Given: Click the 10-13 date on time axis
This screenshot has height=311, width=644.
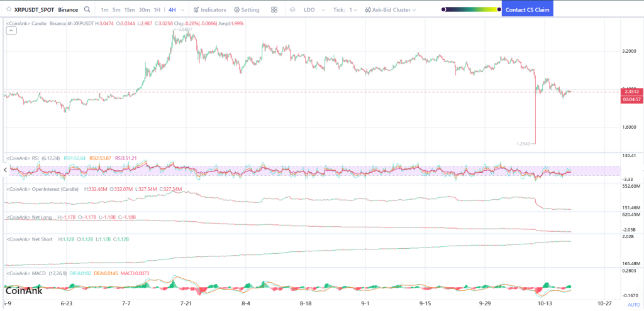Looking at the screenshot, I should [544, 303].
